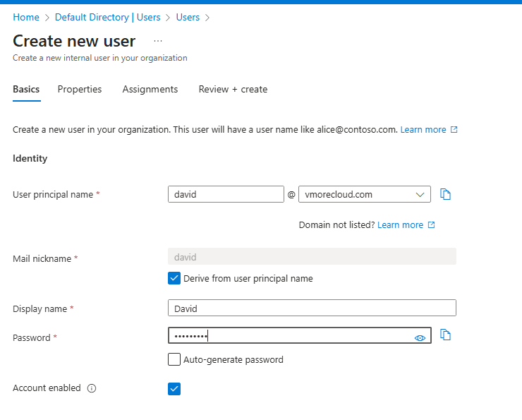Open the ellipsis menu beside Create new user

[x=158, y=41]
